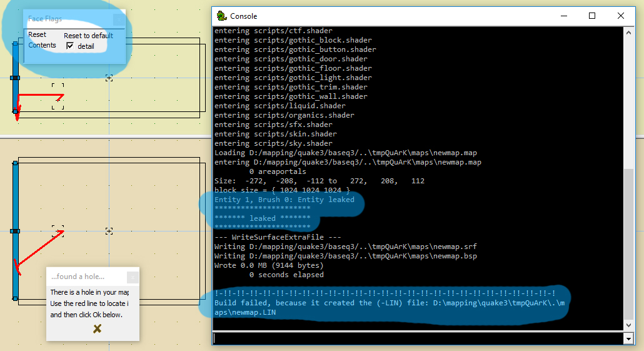Image resolution: width=644 pixels, height=351 pixels.
Task: Click the 'entering scripts/gothic_button.shader' line
Action: point(295,49)
